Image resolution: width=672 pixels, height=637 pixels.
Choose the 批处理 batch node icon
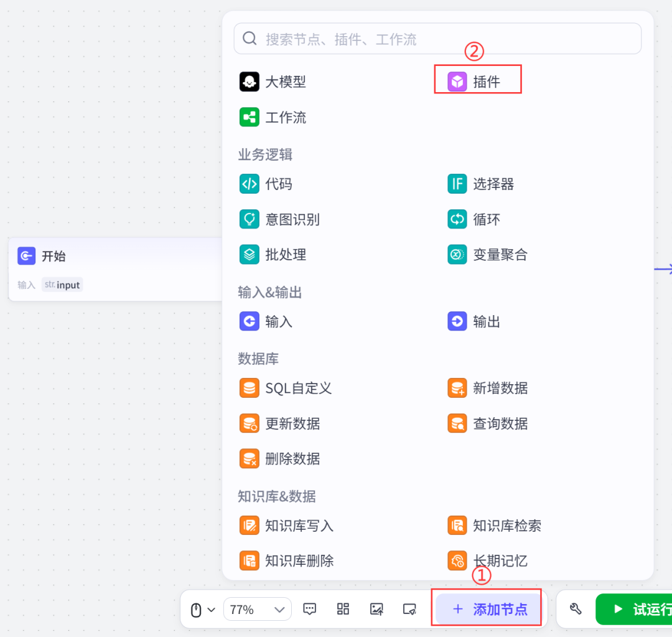(249, 255)
